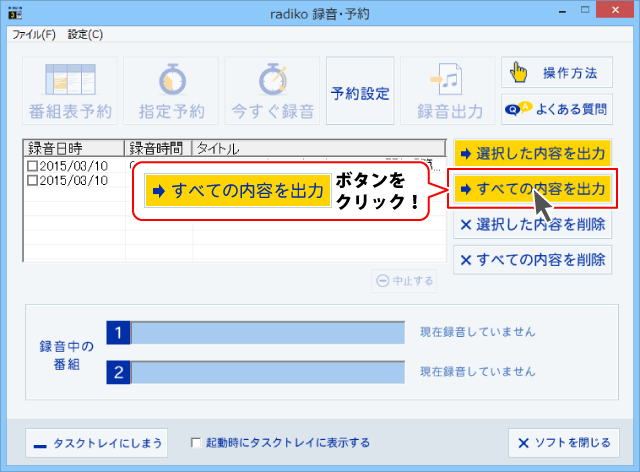Click 録音時間 column header
This screenshot has height=472, width=640.
(x=158, y=148)
